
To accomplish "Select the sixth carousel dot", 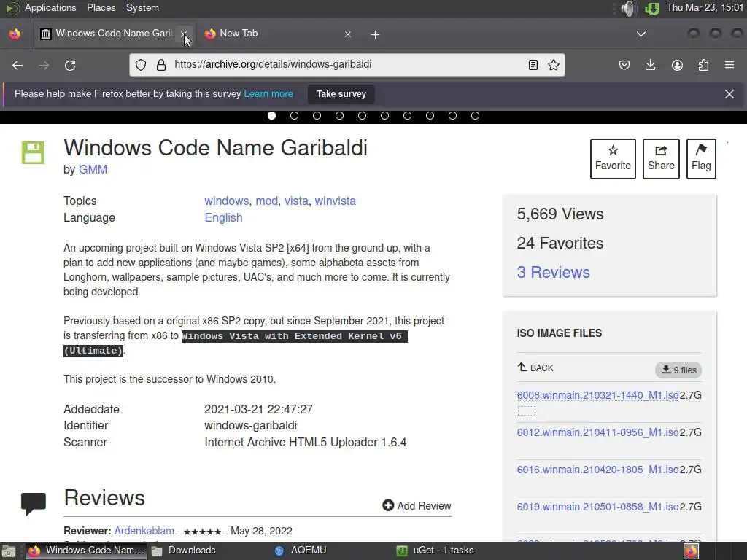I will [x=385, y=116].
